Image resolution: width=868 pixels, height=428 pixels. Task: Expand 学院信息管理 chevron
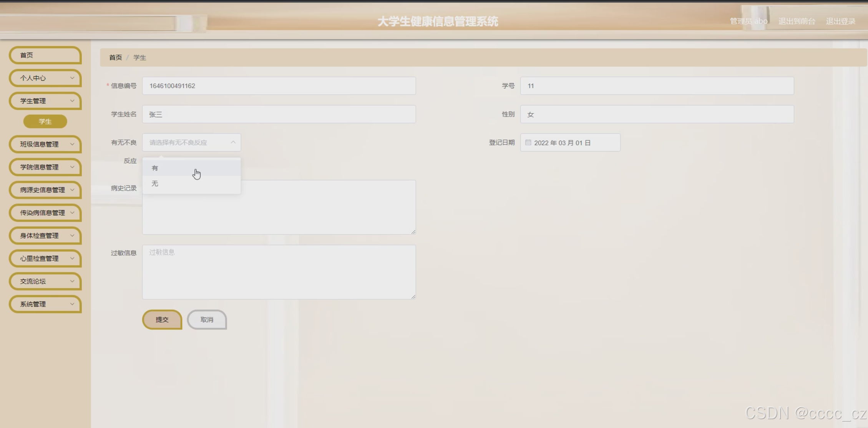tap(72, 167)
